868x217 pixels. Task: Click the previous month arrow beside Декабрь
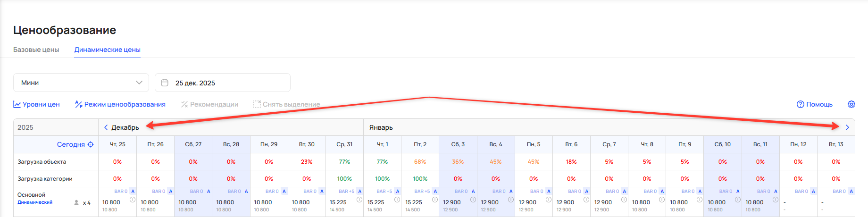pyautogui.click(x=106, y=127)
